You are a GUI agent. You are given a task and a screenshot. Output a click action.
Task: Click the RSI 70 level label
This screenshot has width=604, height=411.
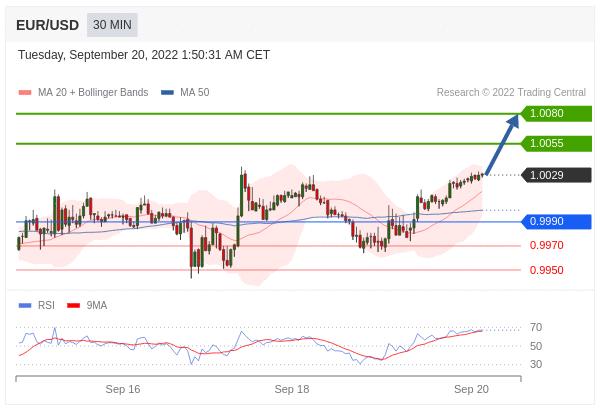[x=536, y=327]
